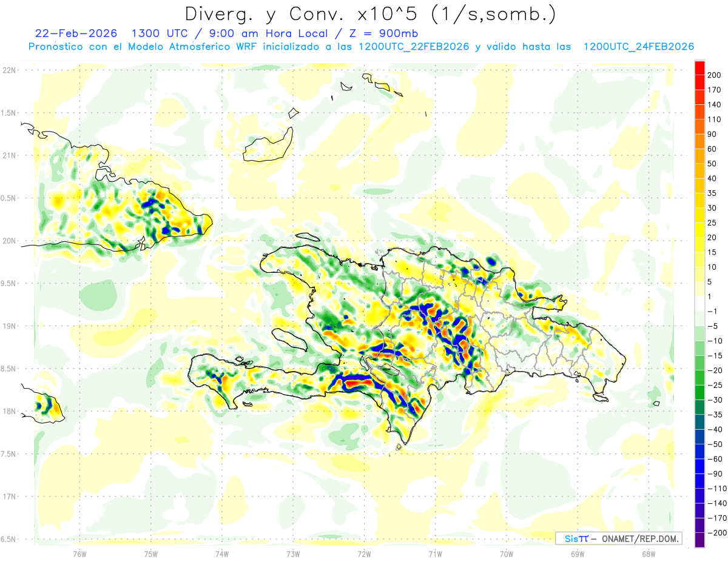Click the '73W' longitude label

pos(293,553)
